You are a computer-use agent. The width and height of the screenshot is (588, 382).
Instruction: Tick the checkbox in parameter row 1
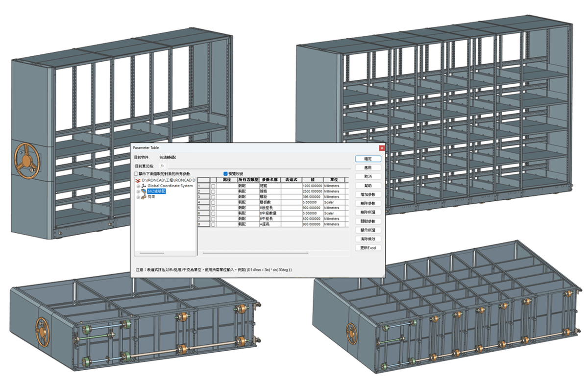pyautogui.click(x=213, y=186)
